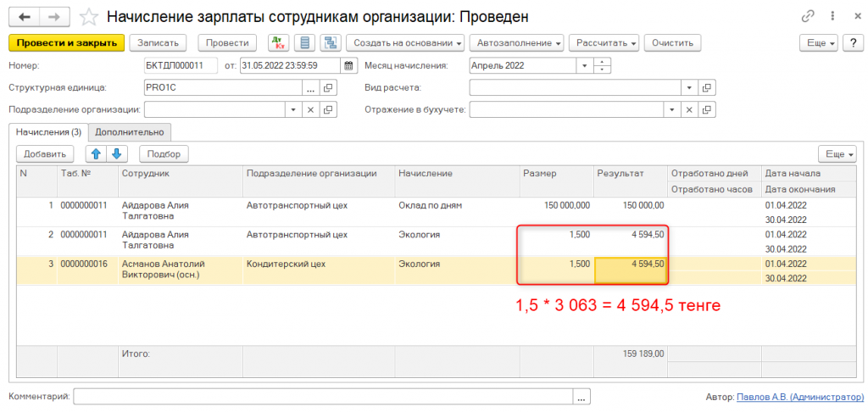Open help with question mark button

coord(852,42)
